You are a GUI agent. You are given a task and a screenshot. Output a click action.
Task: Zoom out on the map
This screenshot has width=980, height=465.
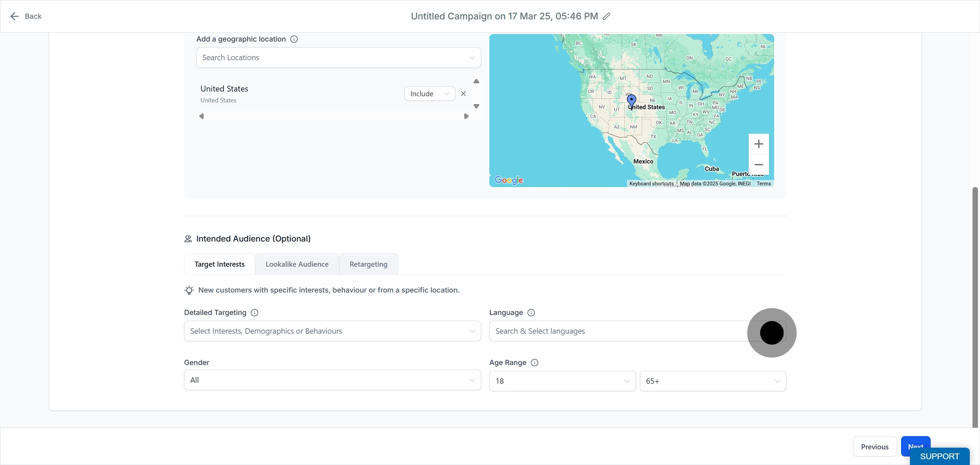(758, 164)
